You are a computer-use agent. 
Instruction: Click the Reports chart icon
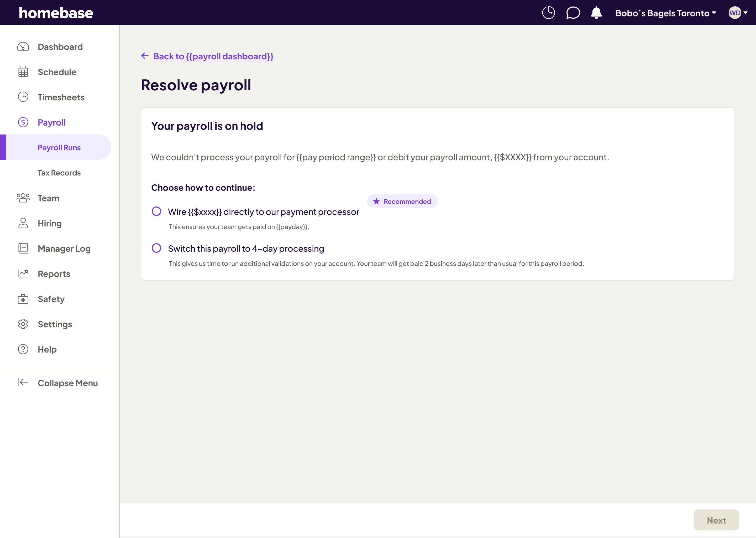tap(23, 274)
